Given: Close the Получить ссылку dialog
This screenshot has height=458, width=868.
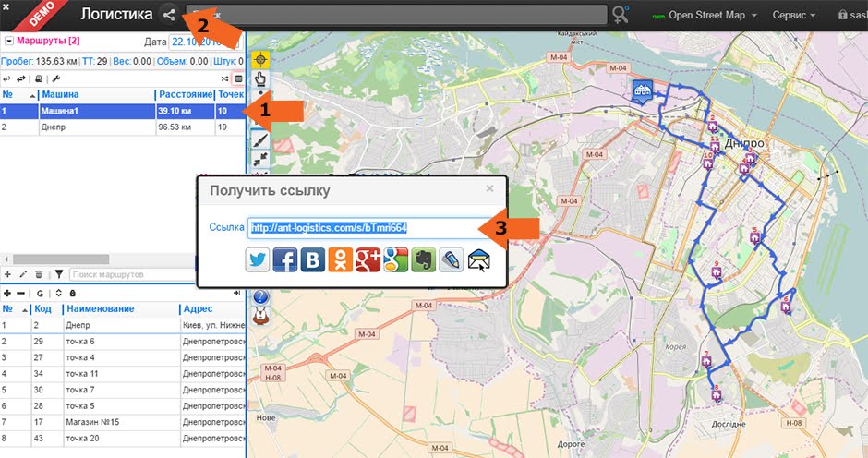Looking at the screenshot, I should click(x=489, y=188).
